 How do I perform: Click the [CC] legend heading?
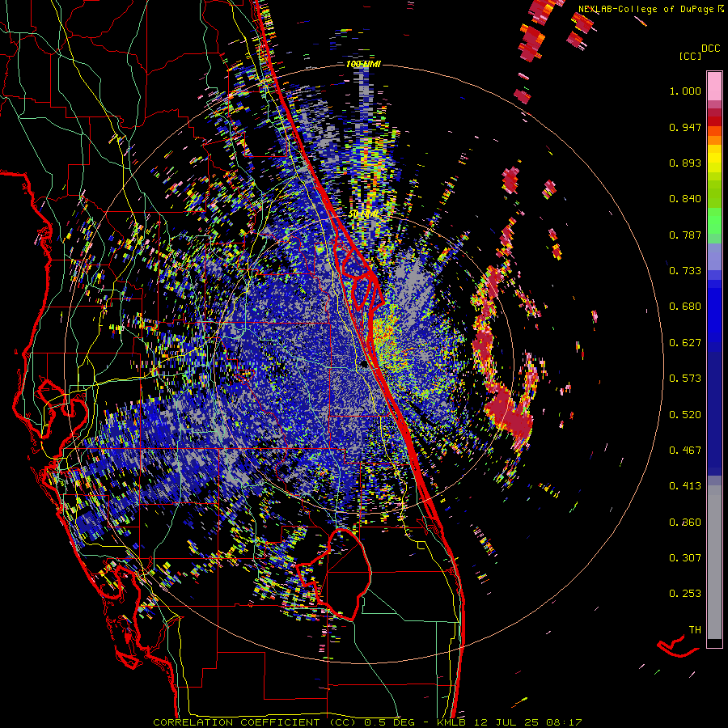coord(690,56)
